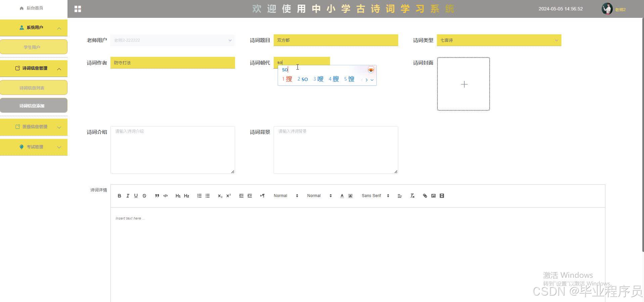Toggle strikethrough formatting in the editor
This screenshot has width=644, height=302.
[144, 196]
